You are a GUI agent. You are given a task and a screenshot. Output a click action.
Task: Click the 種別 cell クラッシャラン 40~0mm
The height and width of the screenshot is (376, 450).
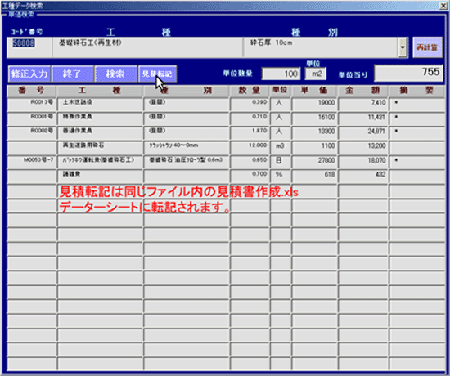click(x=186, y=147)
